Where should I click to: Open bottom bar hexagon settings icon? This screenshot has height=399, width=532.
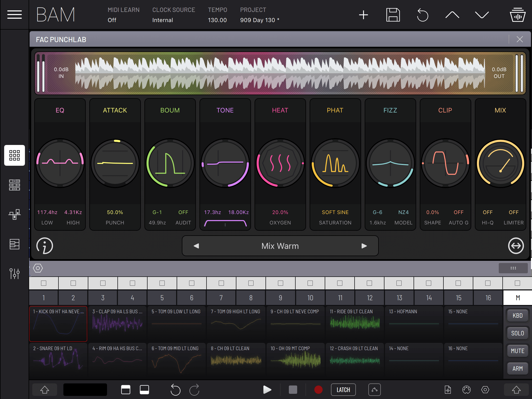485,390
